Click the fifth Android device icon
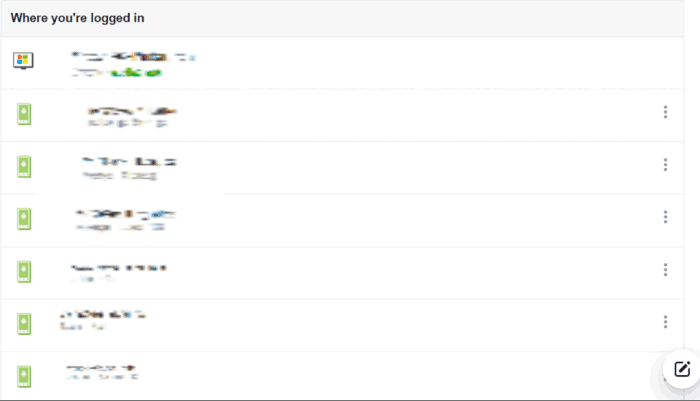The image size is (700, 401). click(24, 324)
